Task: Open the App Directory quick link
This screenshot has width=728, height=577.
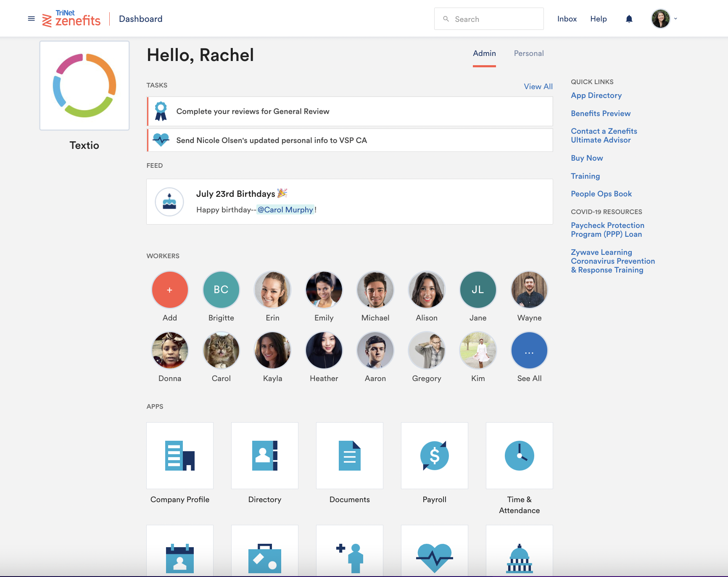Action: 596,95
